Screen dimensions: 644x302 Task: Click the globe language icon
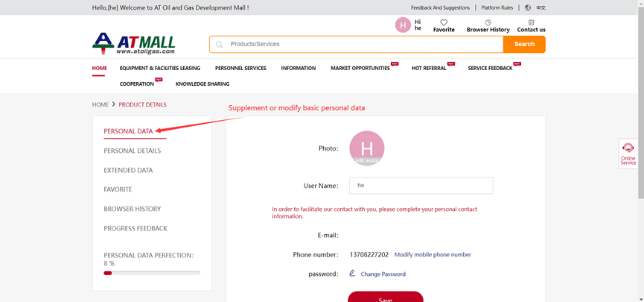(528, 7)
